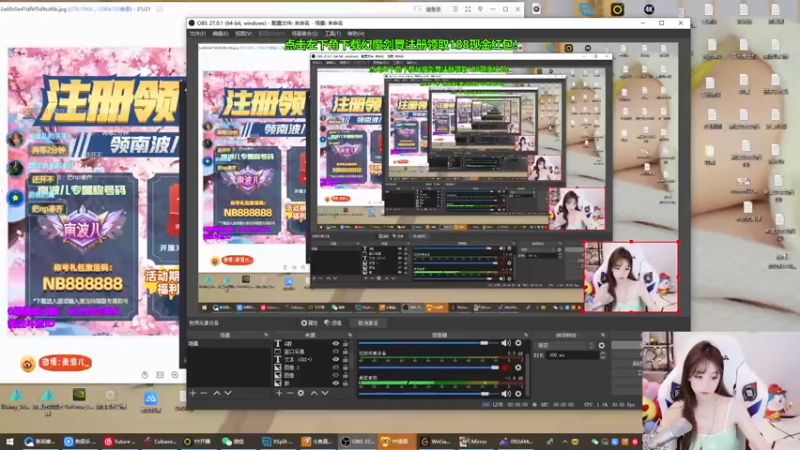The width and height of the screenshot is (800, 450).
Task: Open settings gear of 桌面音频 mixer channel
Action: [x=518, y=393]
